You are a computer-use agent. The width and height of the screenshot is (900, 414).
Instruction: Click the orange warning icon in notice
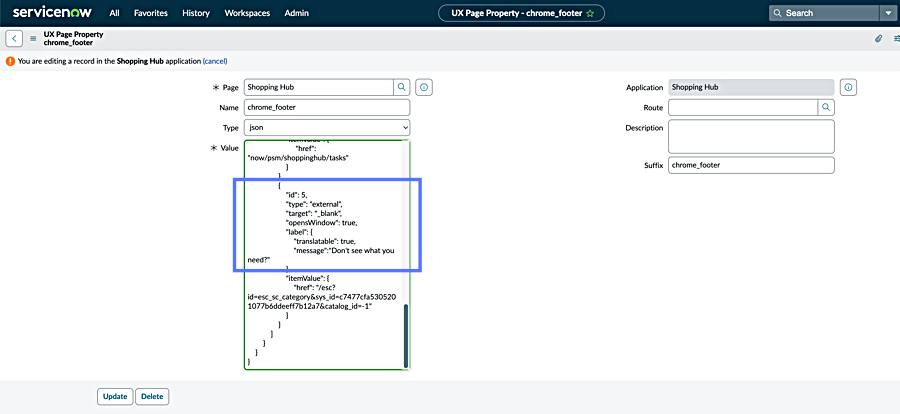10,61
